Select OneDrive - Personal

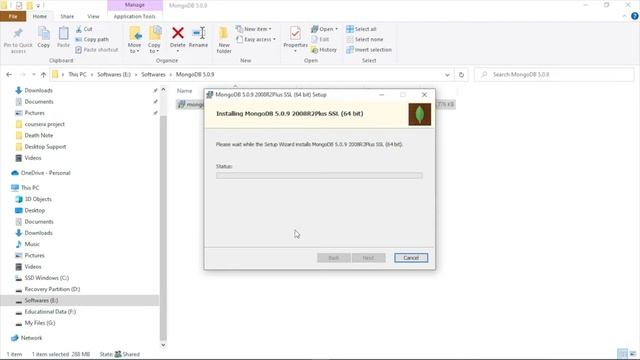(45, 173)
